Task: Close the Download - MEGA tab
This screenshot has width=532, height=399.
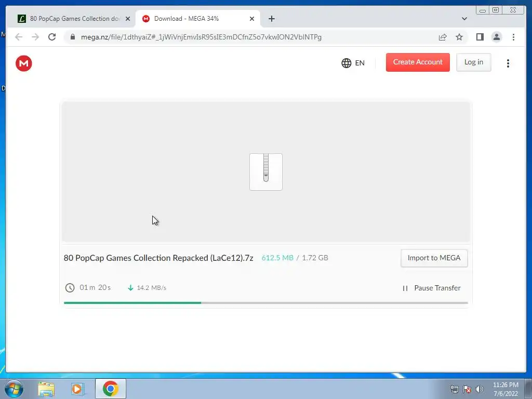Action: click(252, 19)
